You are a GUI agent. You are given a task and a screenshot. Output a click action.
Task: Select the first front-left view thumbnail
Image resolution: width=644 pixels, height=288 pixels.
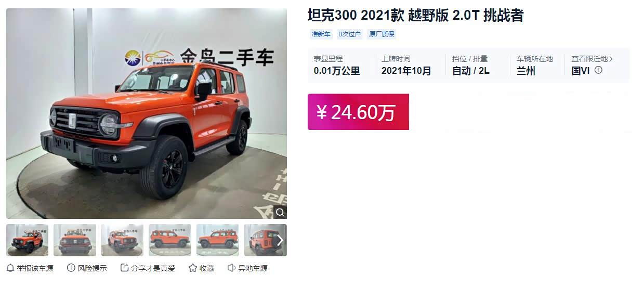[28, 240]
